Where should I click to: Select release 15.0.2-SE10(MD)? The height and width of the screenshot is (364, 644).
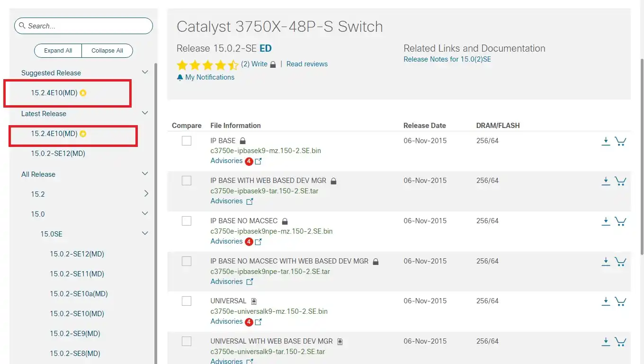[x=77, y=314]
